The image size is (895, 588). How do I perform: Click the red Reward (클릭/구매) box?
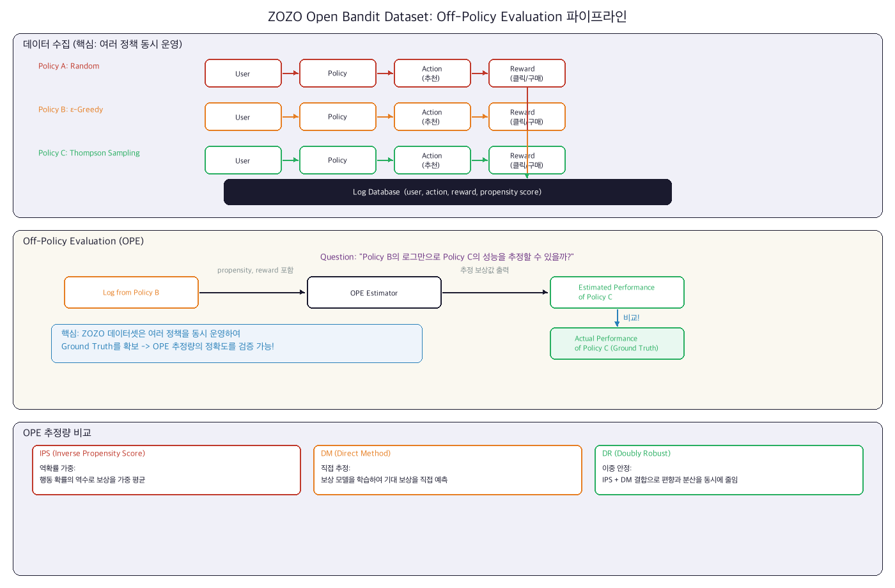tap(527, 73)
